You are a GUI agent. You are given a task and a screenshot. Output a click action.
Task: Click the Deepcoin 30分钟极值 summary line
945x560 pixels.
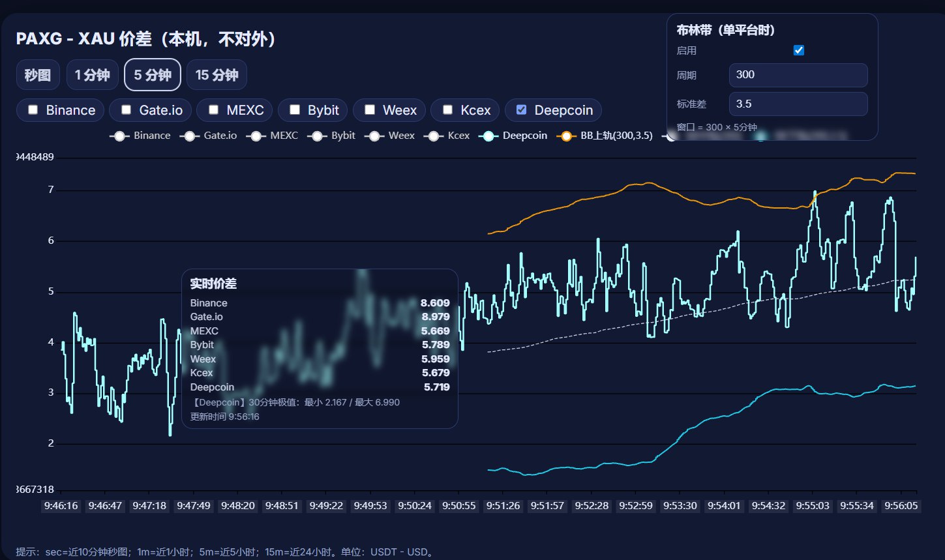[295, 402]
